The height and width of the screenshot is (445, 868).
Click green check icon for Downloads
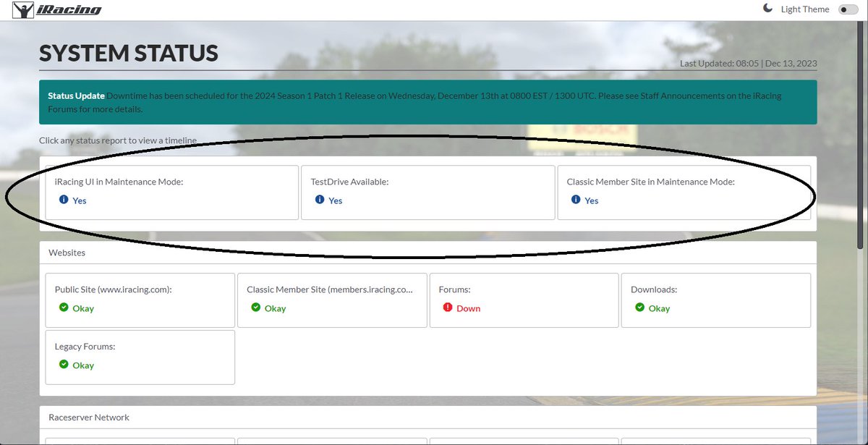[639, 308]
